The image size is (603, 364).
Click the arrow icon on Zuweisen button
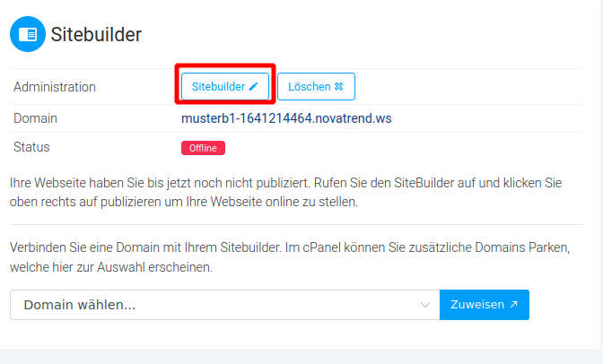pyautogui.click(x=514, y=305)
